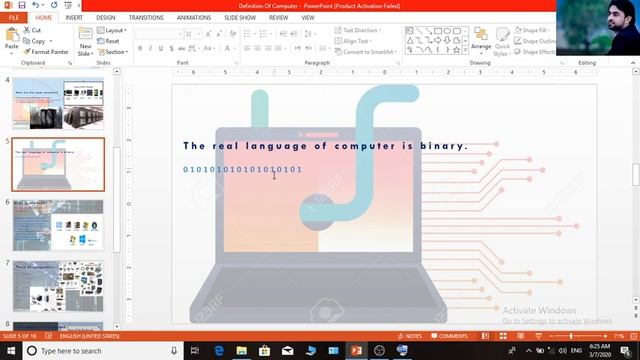Click the Paste button
Viewport: 640px width, 360px height.
click(x=12, y=41)
